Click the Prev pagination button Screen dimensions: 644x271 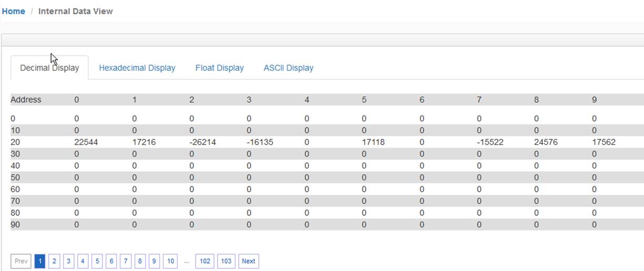coord(21,261)
